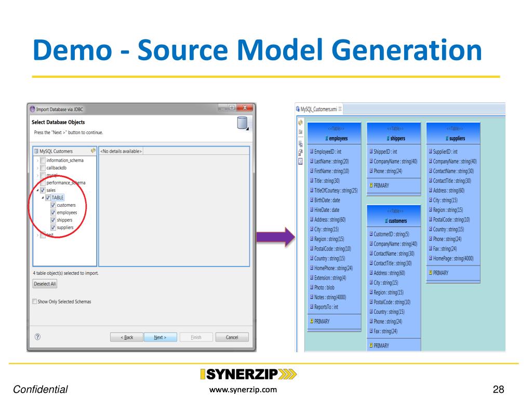
Task: Click Extension : string(4) in employees table
Action: click(330, 277)
